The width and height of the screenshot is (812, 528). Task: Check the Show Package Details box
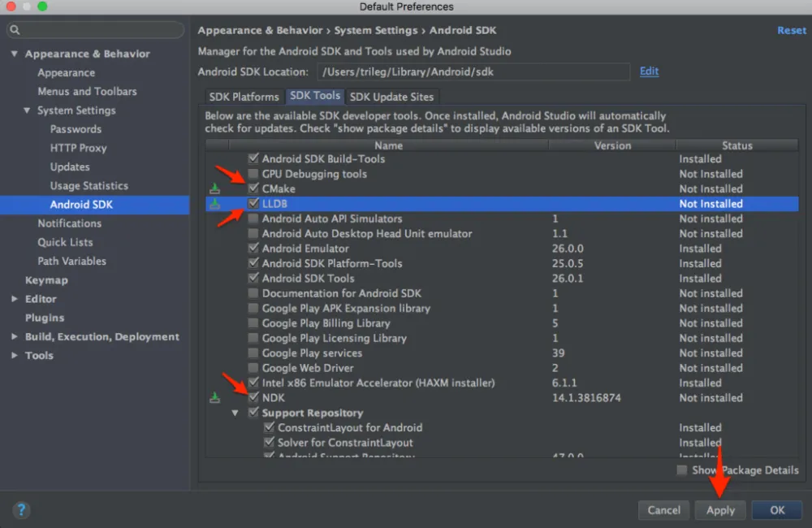pos(682,470)
